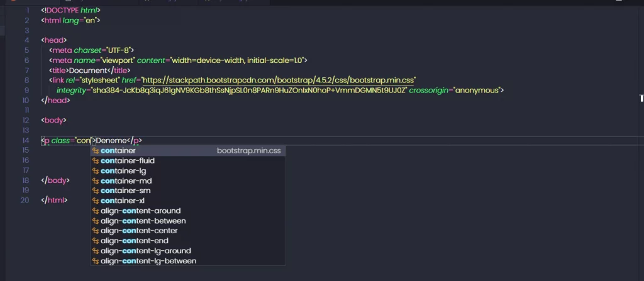Click the html lang="en" opening tag
644x281 pixels.
(70, 20)
